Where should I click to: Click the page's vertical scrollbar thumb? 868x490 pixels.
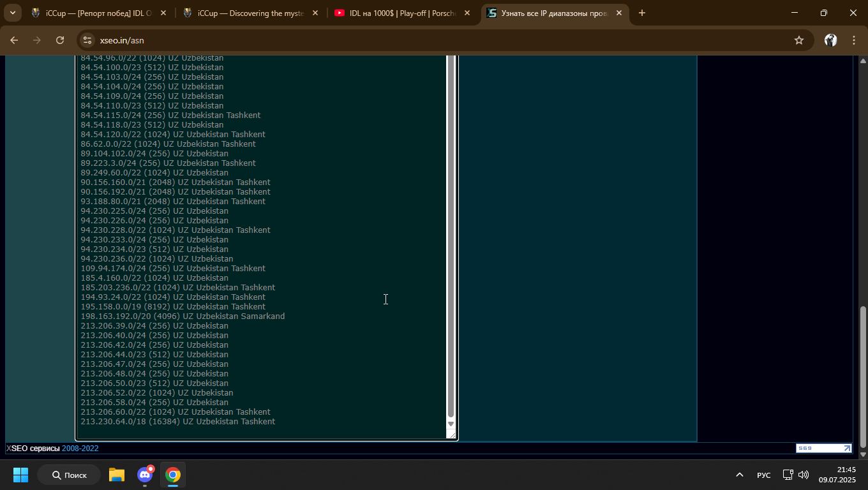(863, 378)
